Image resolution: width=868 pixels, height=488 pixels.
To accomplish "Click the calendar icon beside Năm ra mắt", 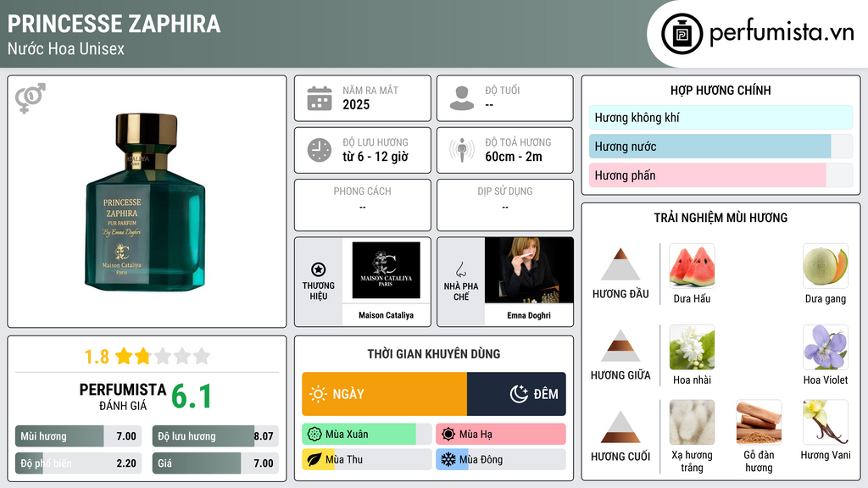I will click(320, 98).
